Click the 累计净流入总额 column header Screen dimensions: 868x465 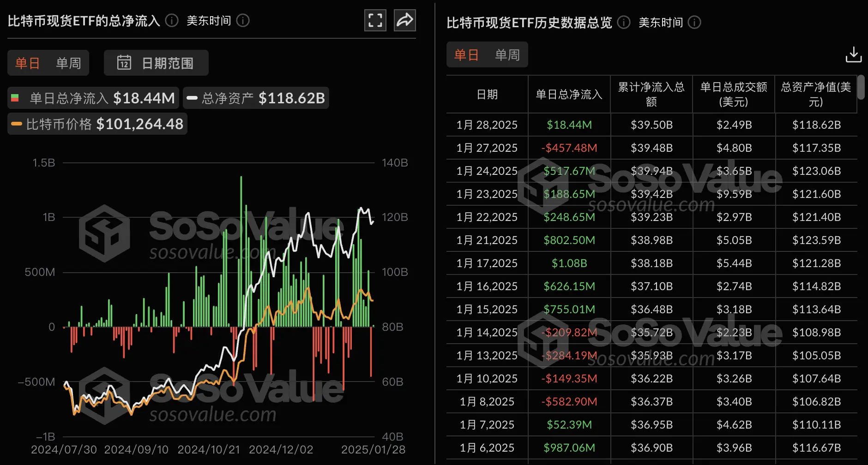click(651, 94)
